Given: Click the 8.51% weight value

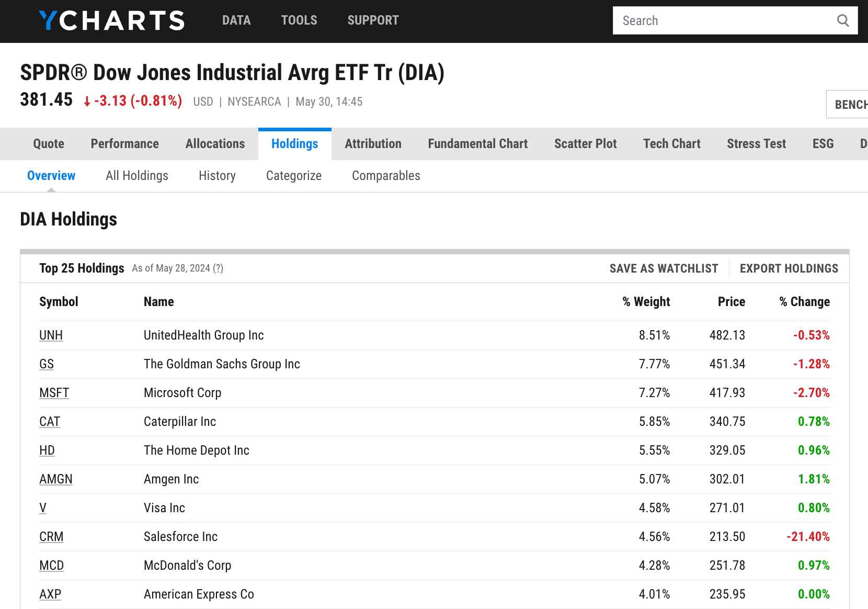Looking at the screenshot, I should (x=655, y=335).
